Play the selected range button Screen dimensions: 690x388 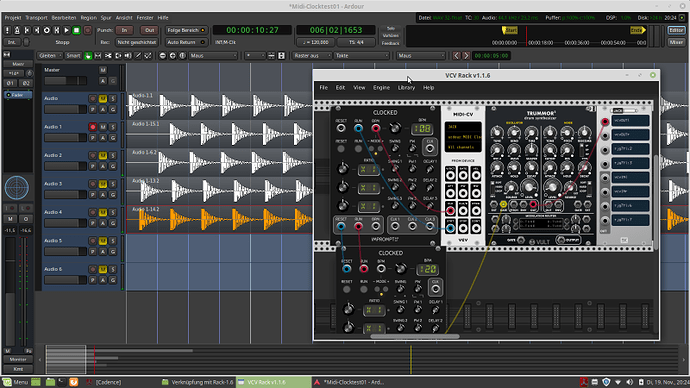point(56,30)
